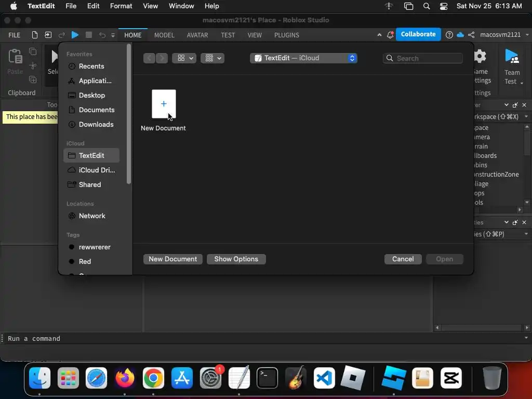Switch to TextEdit in the dock
This screenshot has height=399, width=532.
[x=239, y=378]
